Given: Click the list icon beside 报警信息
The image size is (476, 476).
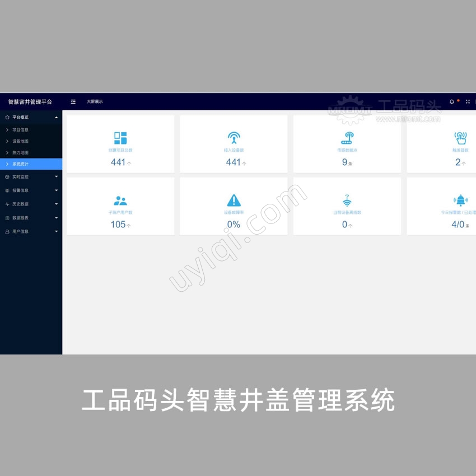Looking at the screenshot, I should [7, 190].
